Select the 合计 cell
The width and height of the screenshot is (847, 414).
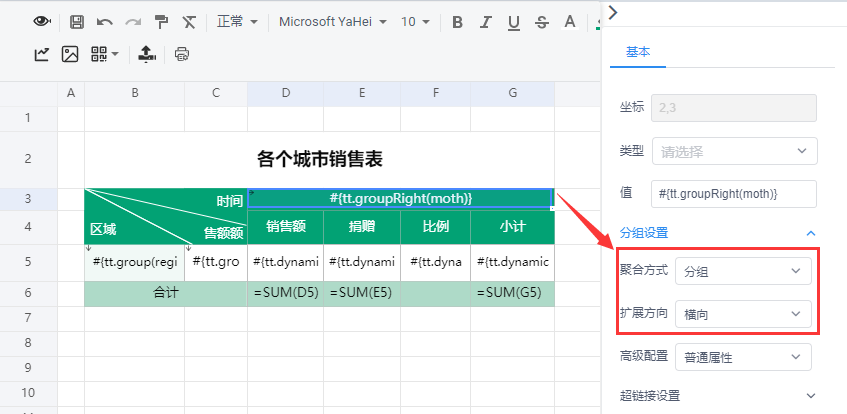(x=166, y=293)
